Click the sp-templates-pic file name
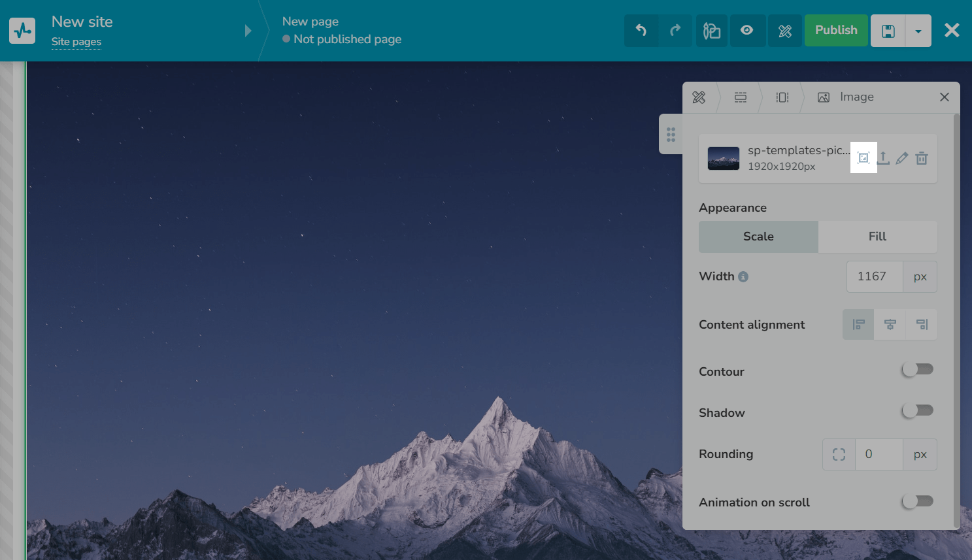Viewport: 972px width, 560px height. tap(799, 150)
